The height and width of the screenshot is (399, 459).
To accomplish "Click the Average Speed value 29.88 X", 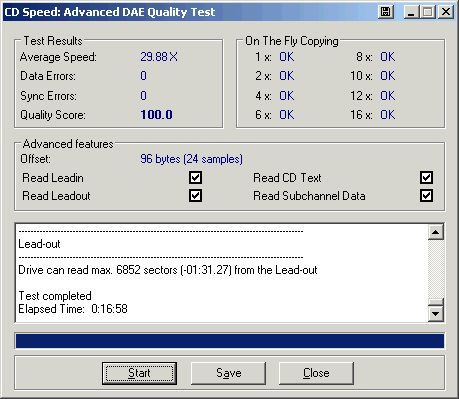I will coord(159,57).
